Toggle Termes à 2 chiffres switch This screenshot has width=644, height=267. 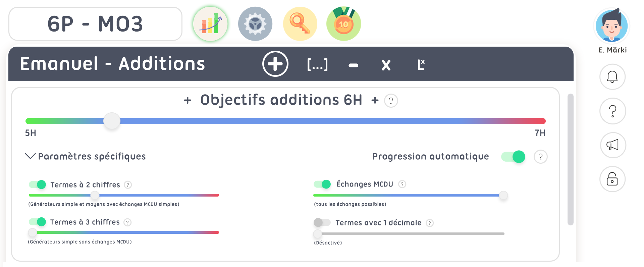(x=38, y=184)
